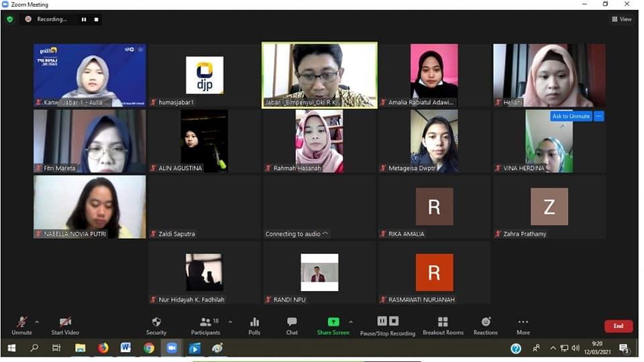The height and width of the screenshot is (362, 644).
Task: Open the Reactions menu
Action: click(x=486, y=322)
